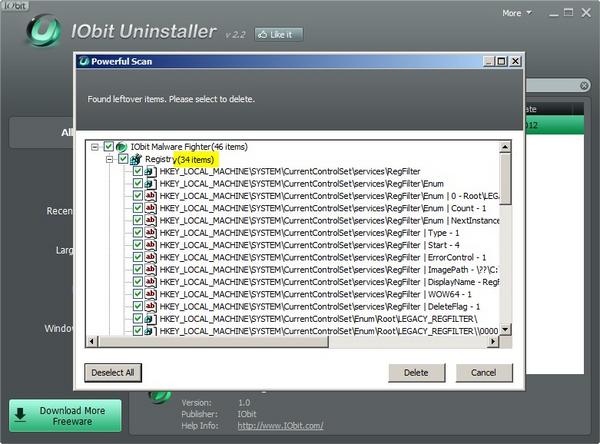The image size is (600, 444).
Task: Click the download arrow icon
Action: tap(20, 415)
